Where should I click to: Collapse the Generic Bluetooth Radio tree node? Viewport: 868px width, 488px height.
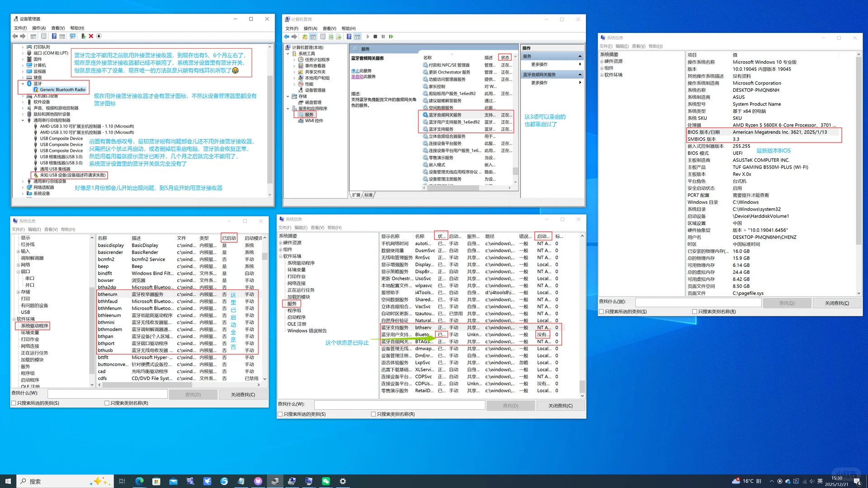click(x=22, y=84)
